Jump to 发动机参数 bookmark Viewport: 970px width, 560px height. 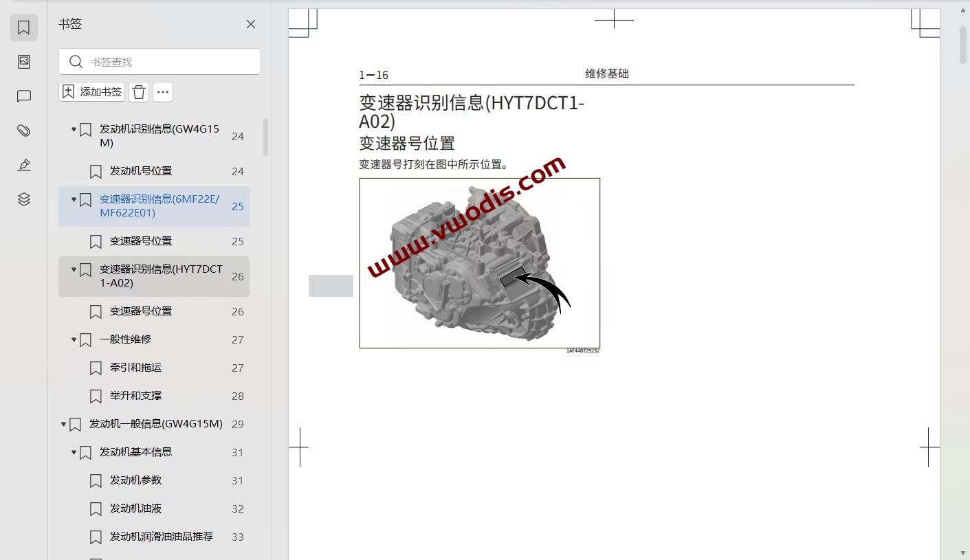[x=135, y=480]
